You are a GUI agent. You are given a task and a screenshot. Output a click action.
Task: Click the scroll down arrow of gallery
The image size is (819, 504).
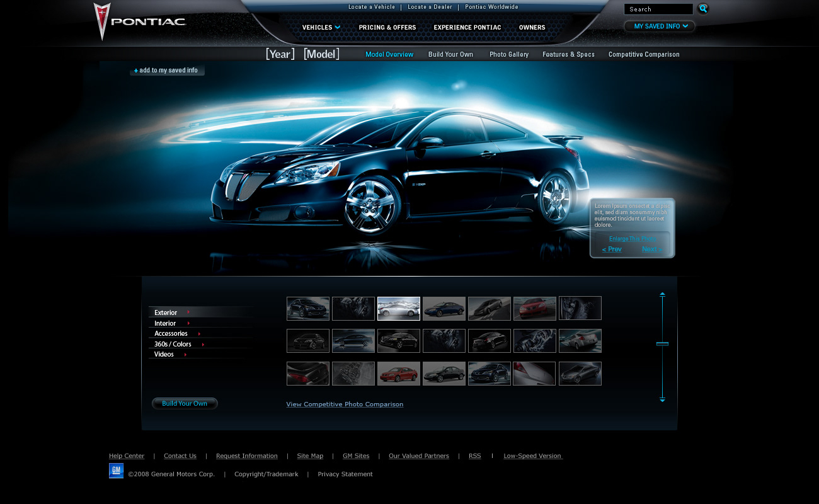(662, 399)
